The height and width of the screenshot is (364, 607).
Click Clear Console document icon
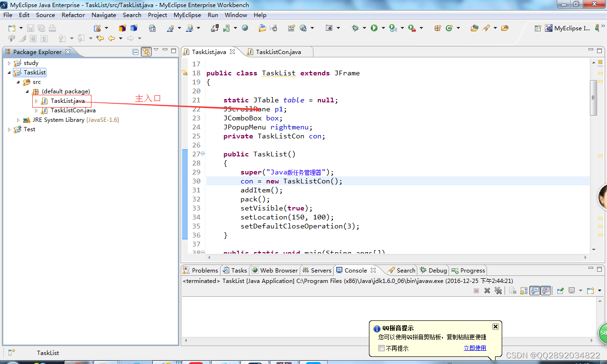(513, 291)
